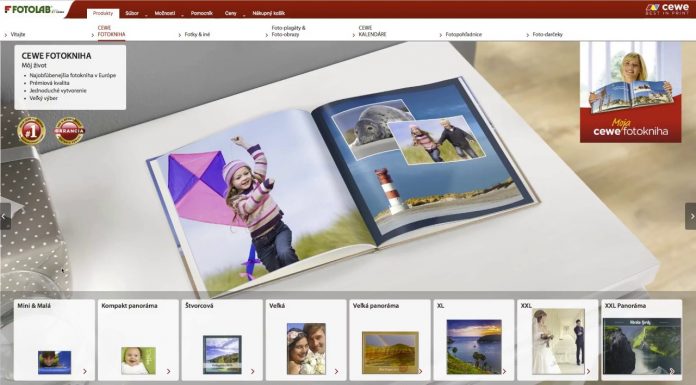This screenshot has height=385, width=696.
Task: Select the CEWE FOTOKNIHA section
Action: tap(111, 31)
